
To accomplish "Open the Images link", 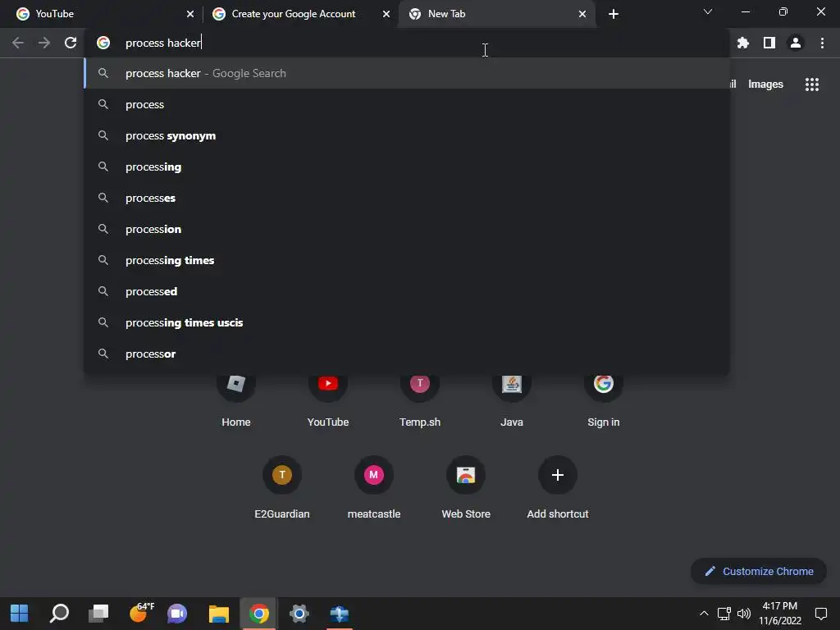I will click(765, 84).
